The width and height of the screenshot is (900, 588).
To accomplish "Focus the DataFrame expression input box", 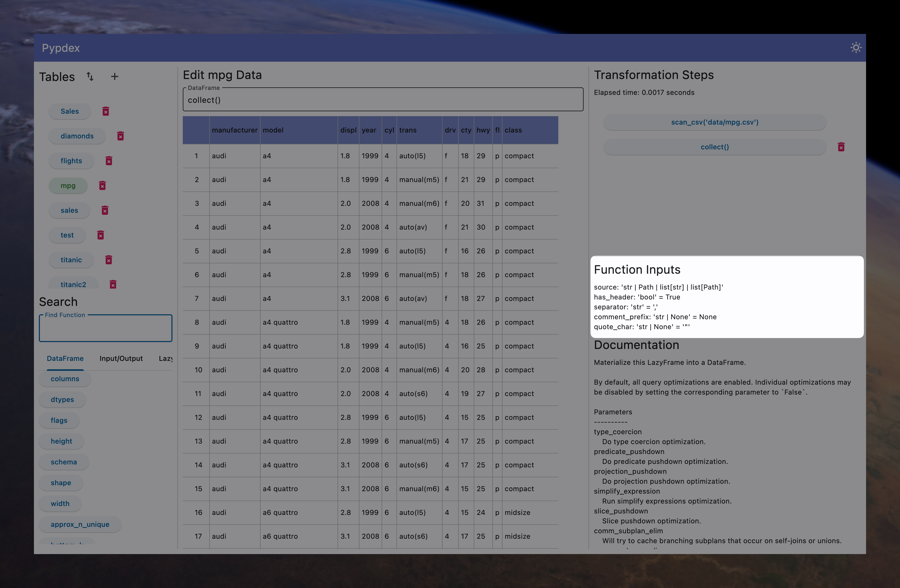I will click(383, 100).
